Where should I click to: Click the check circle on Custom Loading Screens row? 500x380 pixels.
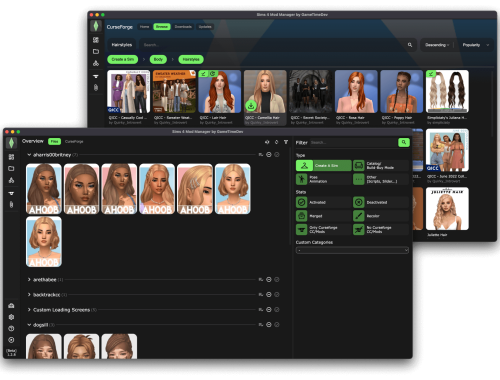click(x=277, y=310)
